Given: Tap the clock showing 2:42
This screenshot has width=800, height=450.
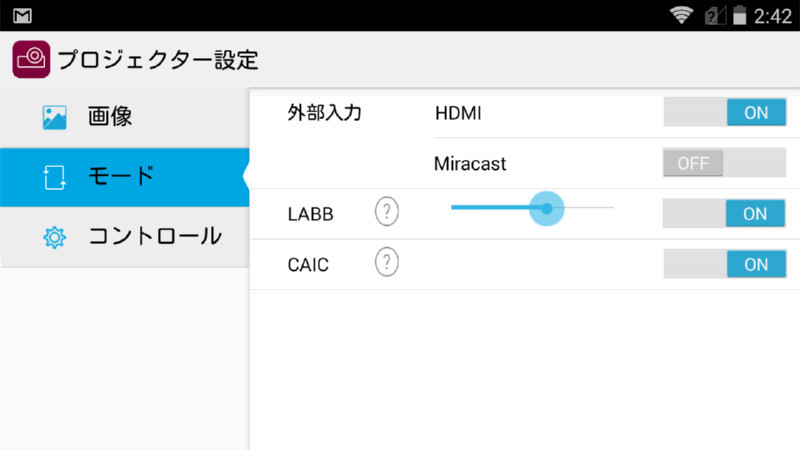Looking at the screenshot, I should (x=774, y=15).
